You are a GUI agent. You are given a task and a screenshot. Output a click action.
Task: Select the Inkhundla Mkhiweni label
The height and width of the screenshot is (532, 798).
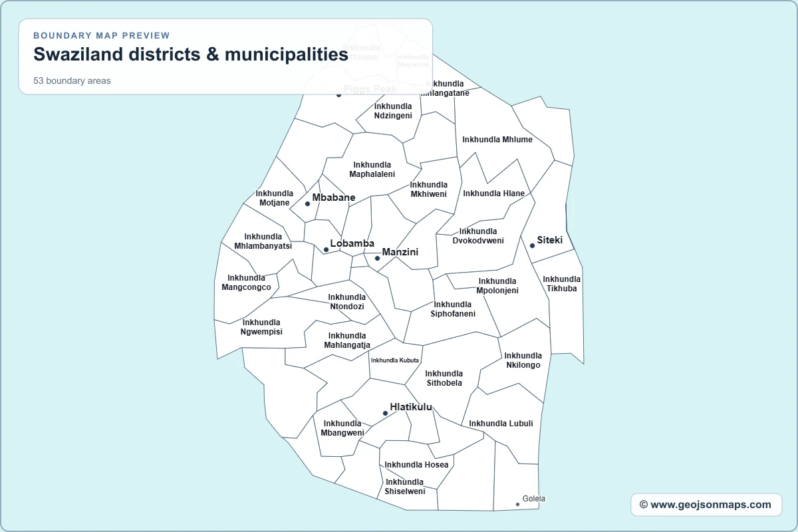pyautogui.click(x=429, y=190)
